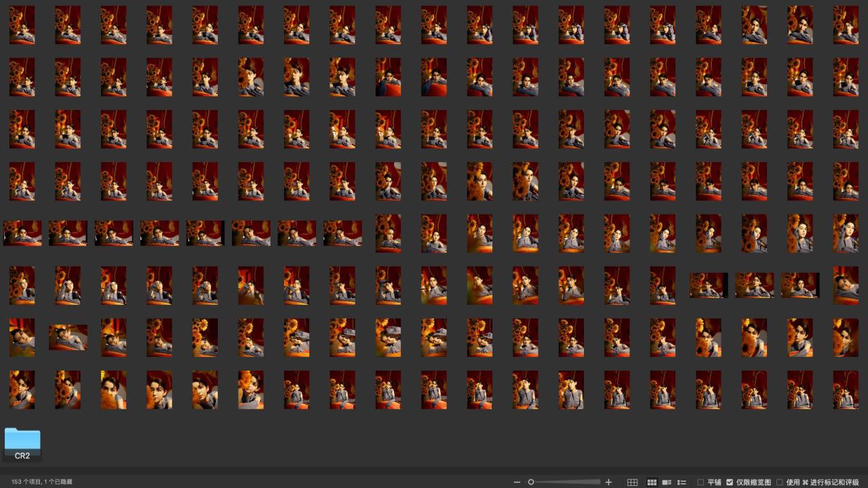Click the minus icon to shrink thumbnails
This screenshot has height=488, width=868.
pyautogui.click(x=517, y=482)
